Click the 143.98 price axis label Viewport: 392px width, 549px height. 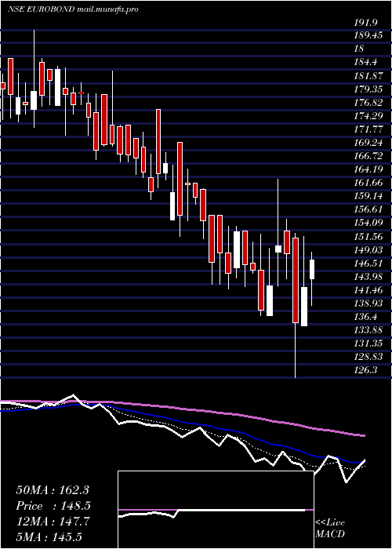[368, 276]
